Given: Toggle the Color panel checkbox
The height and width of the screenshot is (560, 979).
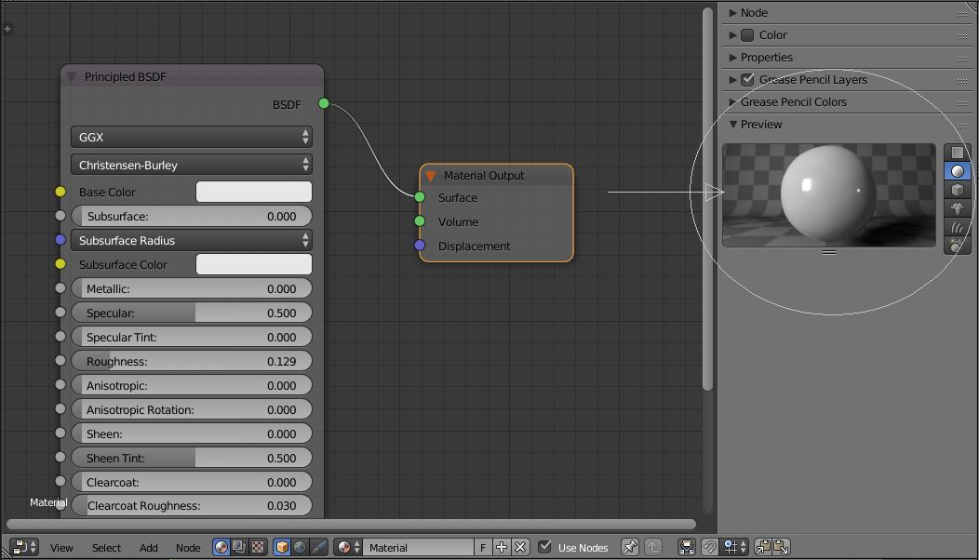Looking at the screenshot, I should (747, 35).
